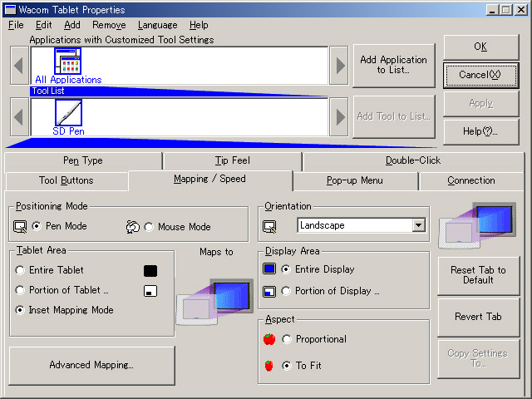Set aspect to To Fit

point(287,366)
